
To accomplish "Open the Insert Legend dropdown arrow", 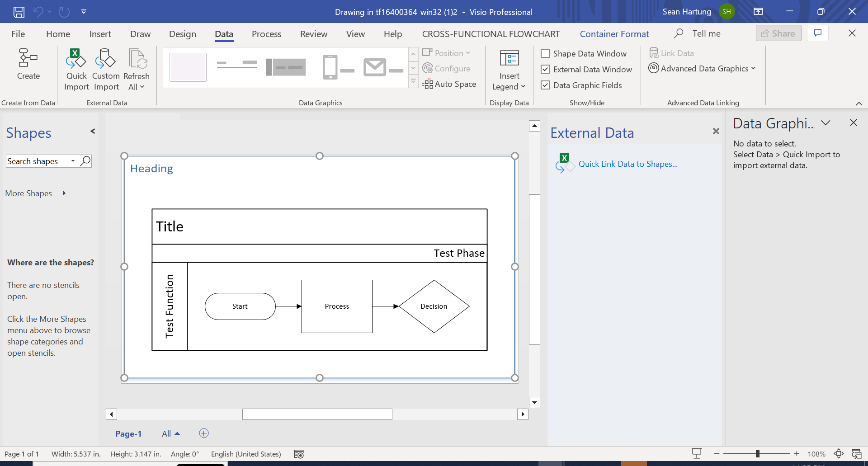I will pos(523,86).
